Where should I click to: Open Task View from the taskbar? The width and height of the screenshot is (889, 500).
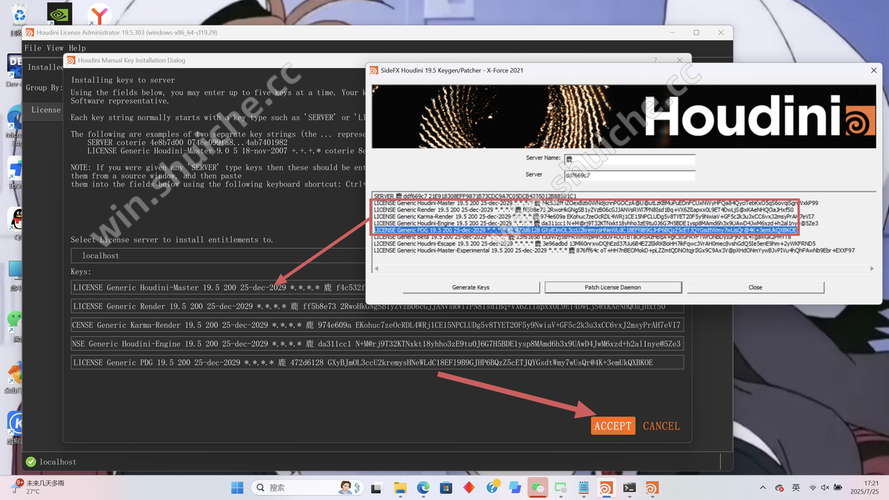point(376,488)
